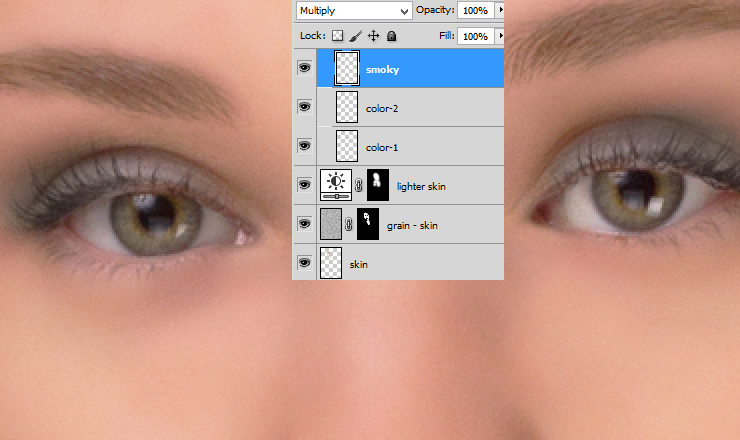Expand the Opacity slider arrow

(500, 10)
